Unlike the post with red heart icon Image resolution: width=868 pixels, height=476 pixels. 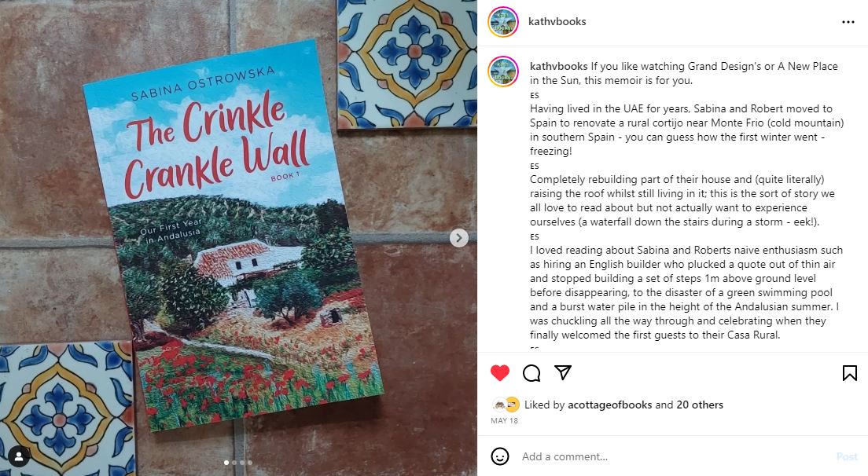499,373
